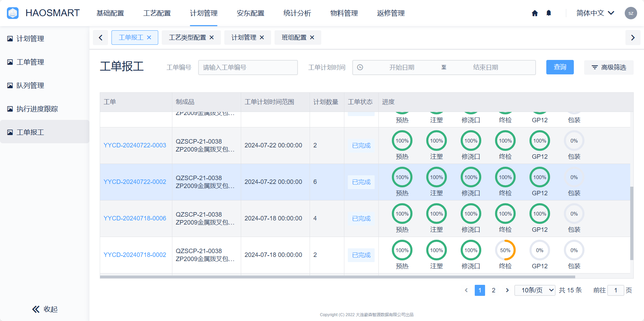Viewport: 644px width, 321px height.
Task: Close the 工单报工 tab
Action: 149,38
